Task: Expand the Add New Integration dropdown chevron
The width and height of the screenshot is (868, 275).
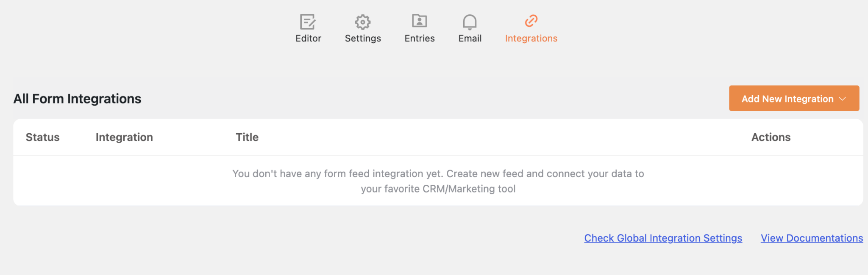Action: 843,99
